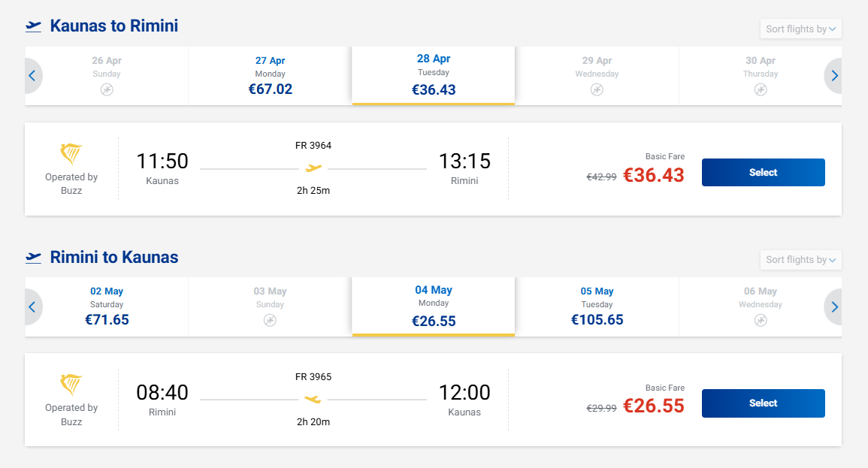This screenshot has height=468, width=868.
Task: Switch to the 05 May Tuesday return date
Action: (x=597, y=306)
